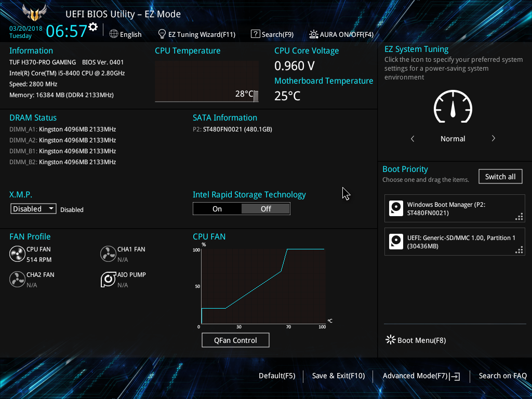532x399 pixels.
Task: Click the TUF logo emblem
Action: click(x=34, y=12)
